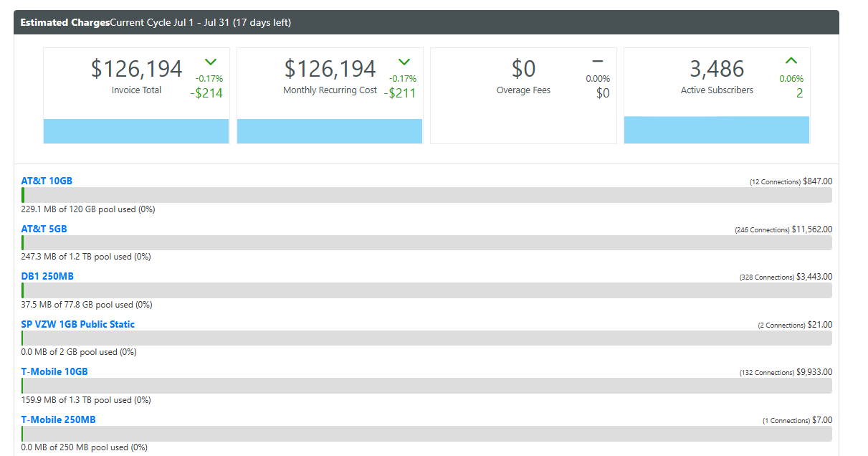The height and width of the screenshot is (456, 868).
Task: Open the AT&T 5GB plan link
Action: click(x=44, y=229)
